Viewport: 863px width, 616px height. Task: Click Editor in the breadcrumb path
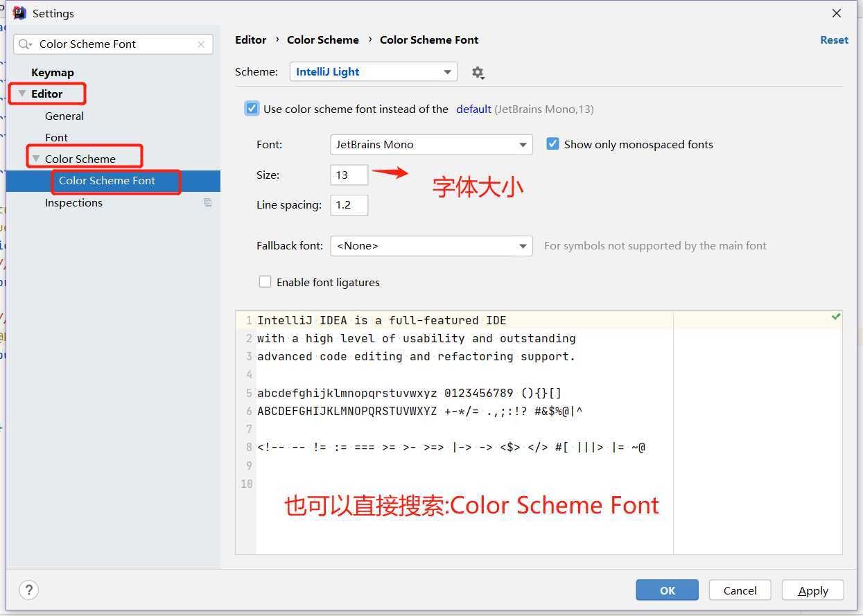point(251,39)
